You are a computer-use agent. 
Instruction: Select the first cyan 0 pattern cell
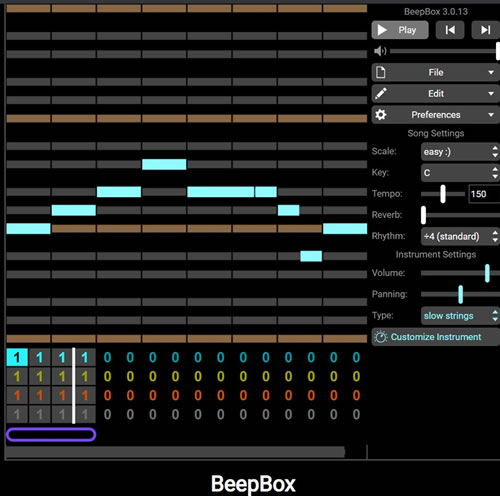point(107,358)
